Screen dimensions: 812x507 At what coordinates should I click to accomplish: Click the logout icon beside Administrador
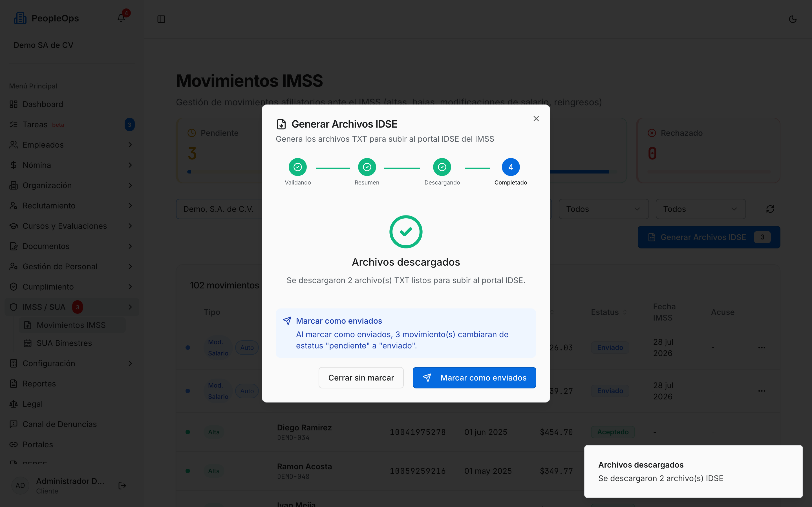(x=122, y=486)
